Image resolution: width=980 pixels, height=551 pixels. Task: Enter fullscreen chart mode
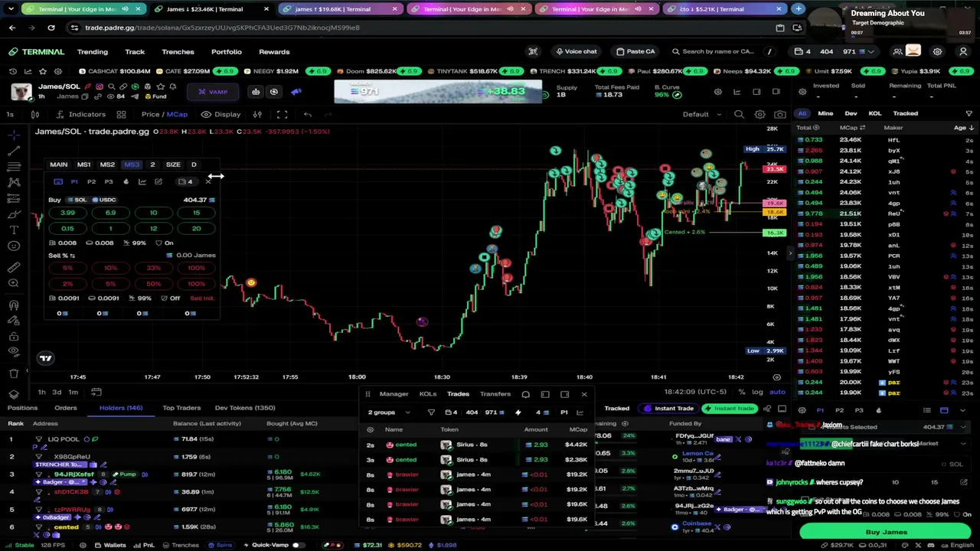coord(282,114)
